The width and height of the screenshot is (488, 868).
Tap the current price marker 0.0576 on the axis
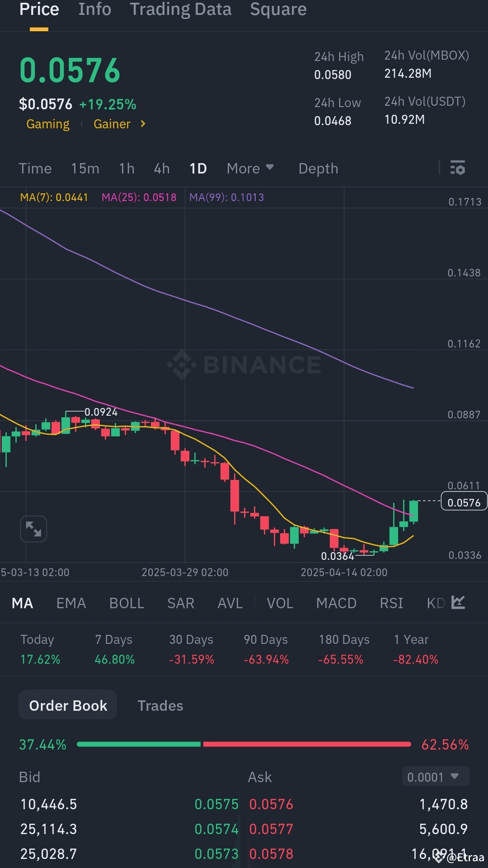coord(464,502)
